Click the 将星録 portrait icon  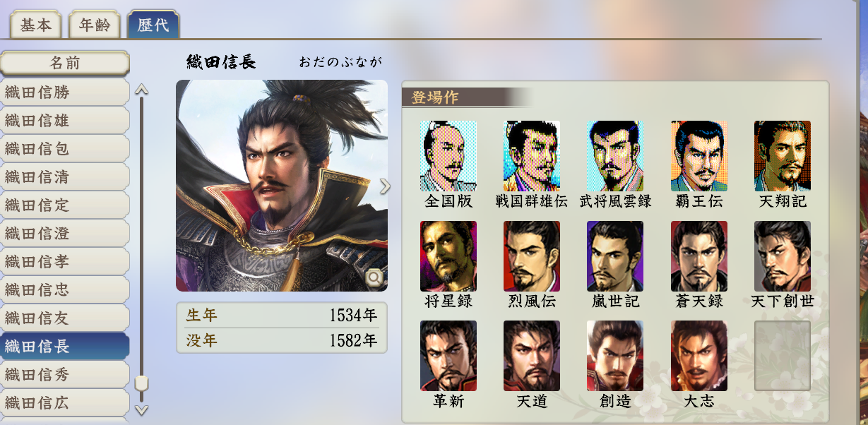(448, 256)
